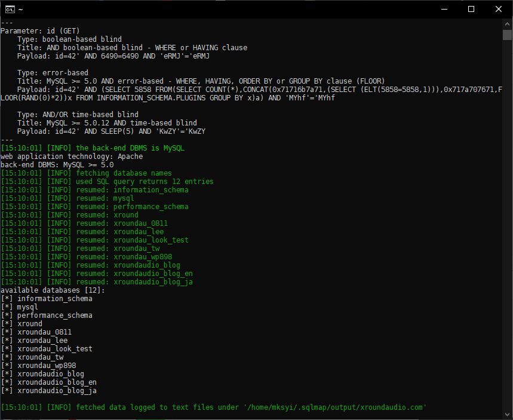513x420 pixels.
Task: Click 'Type: error-based' line
Action: click(x=53, y=73)
